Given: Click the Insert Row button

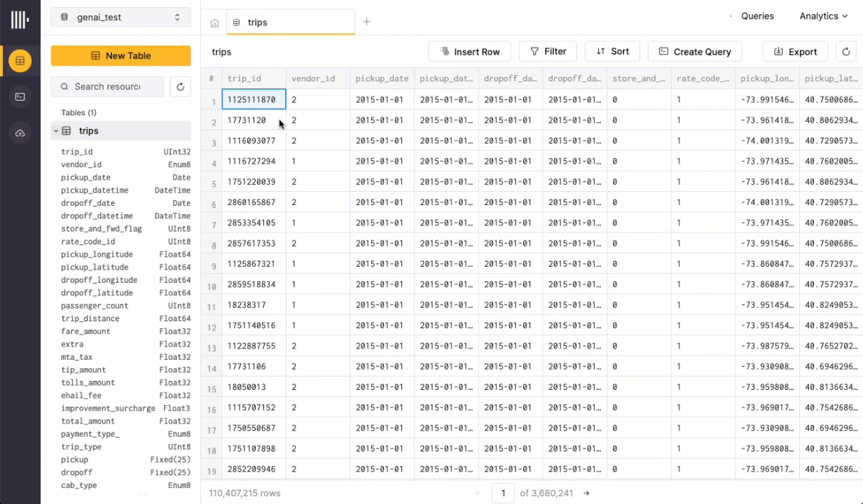Looking at the screenshot, I should (469, 52).
